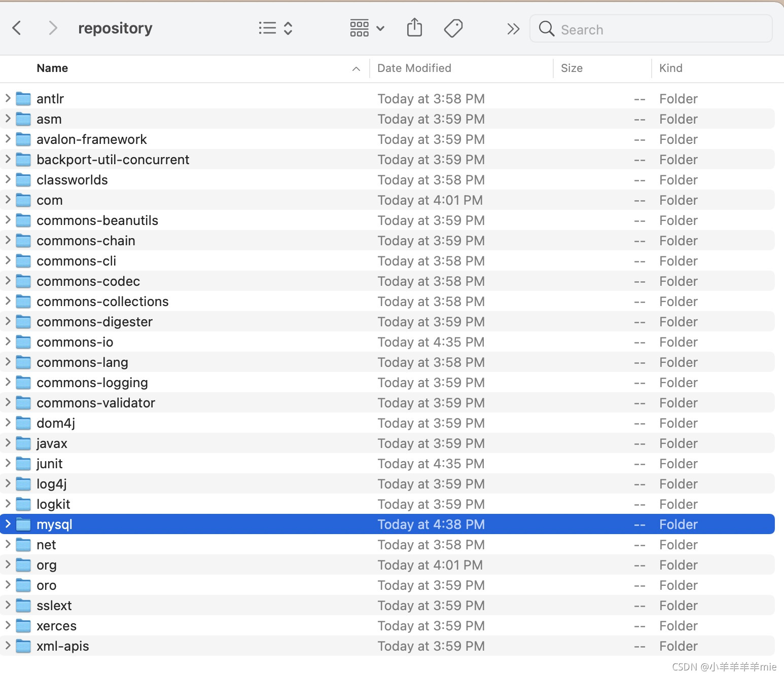Select the xerces folder icon
The height and width of the screenshot is (676, 784).
click(23, 625)
